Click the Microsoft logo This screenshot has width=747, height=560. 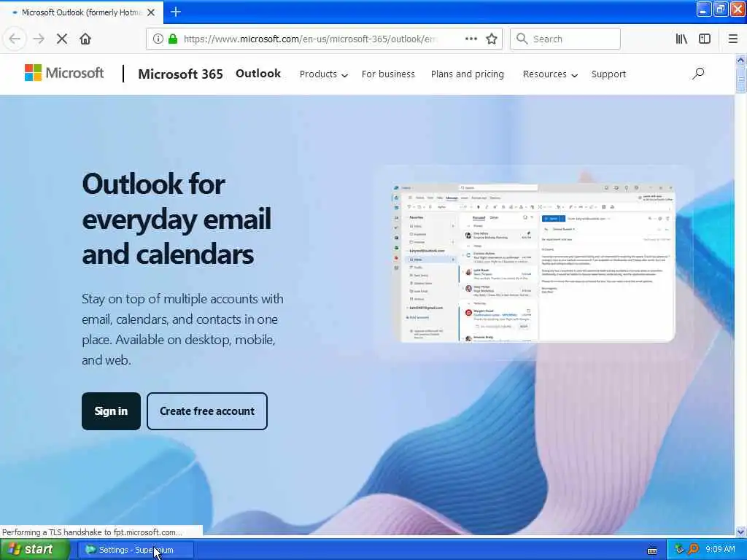[x=64, y=73]
